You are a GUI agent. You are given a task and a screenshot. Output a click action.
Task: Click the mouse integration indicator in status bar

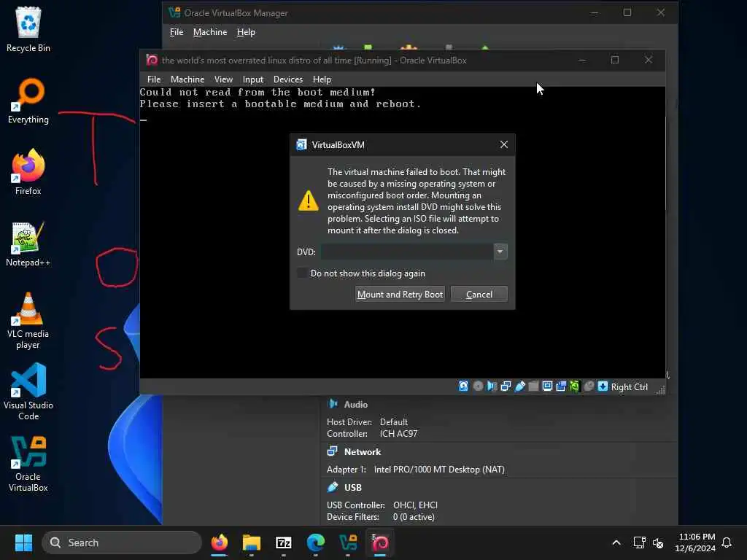[589, 386]
